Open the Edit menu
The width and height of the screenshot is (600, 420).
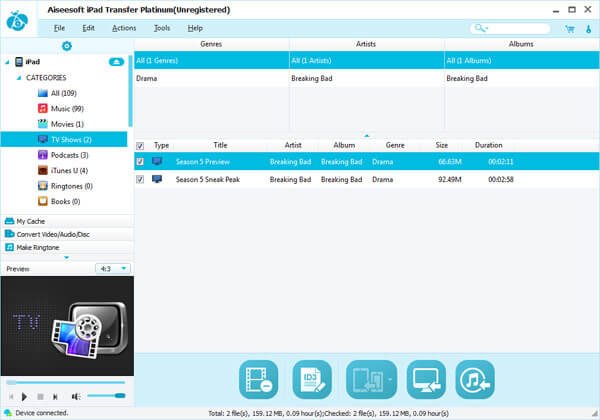pos(88,28)
